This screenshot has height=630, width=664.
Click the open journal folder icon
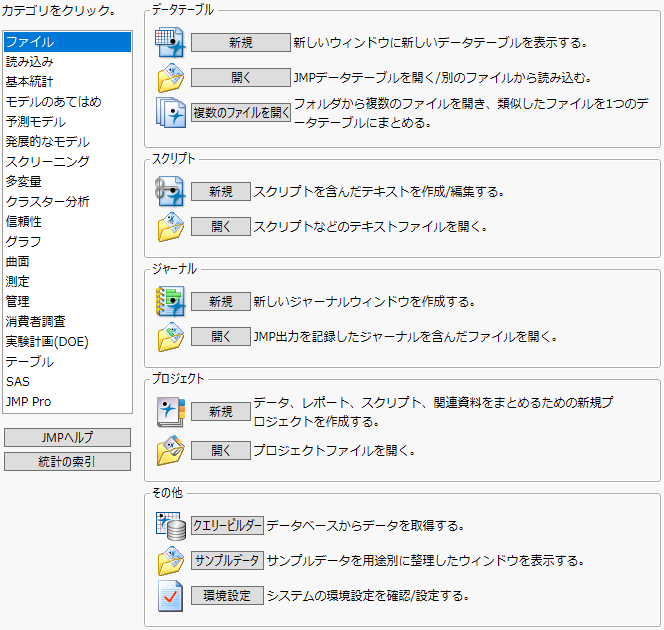171,337
